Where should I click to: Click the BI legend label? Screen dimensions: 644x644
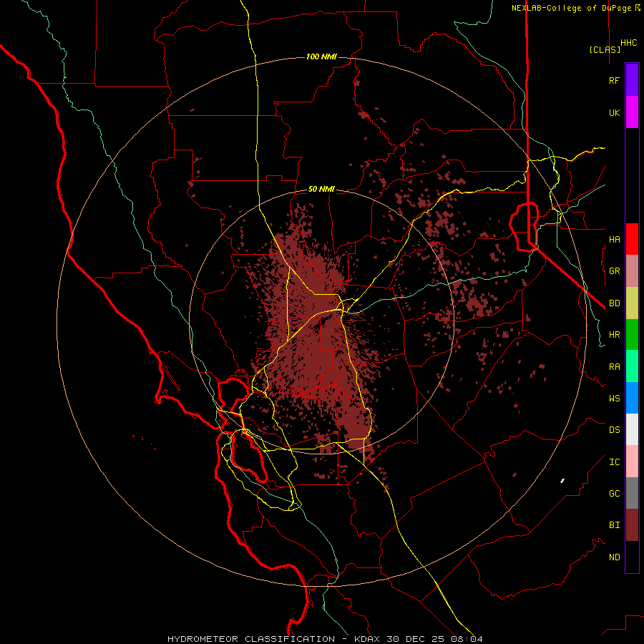(614, 525)
